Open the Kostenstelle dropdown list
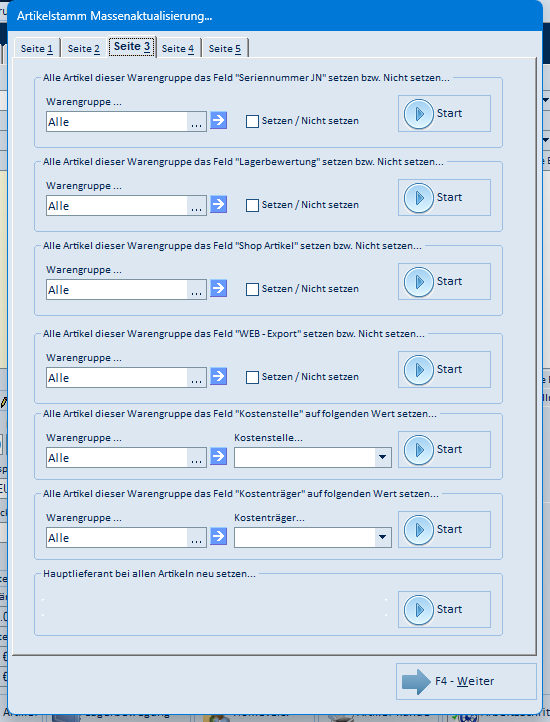The width and height of the screenshot is (550, 722). [382, 458]
